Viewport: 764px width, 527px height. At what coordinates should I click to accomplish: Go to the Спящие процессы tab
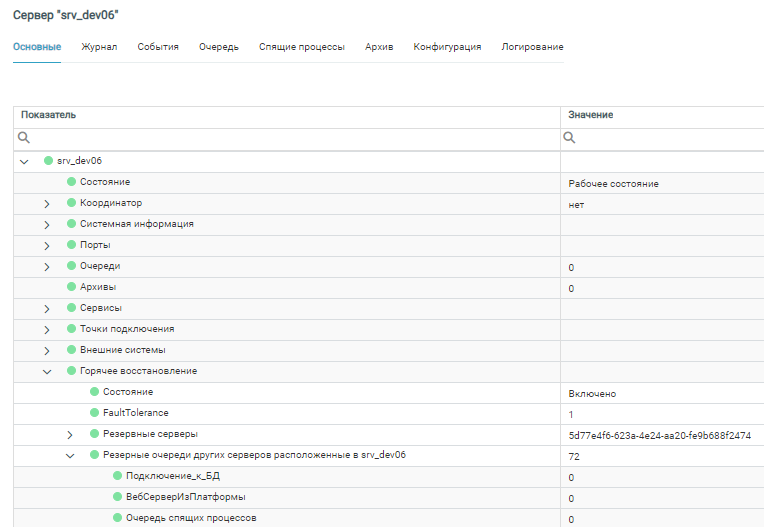tap(301, 47)
